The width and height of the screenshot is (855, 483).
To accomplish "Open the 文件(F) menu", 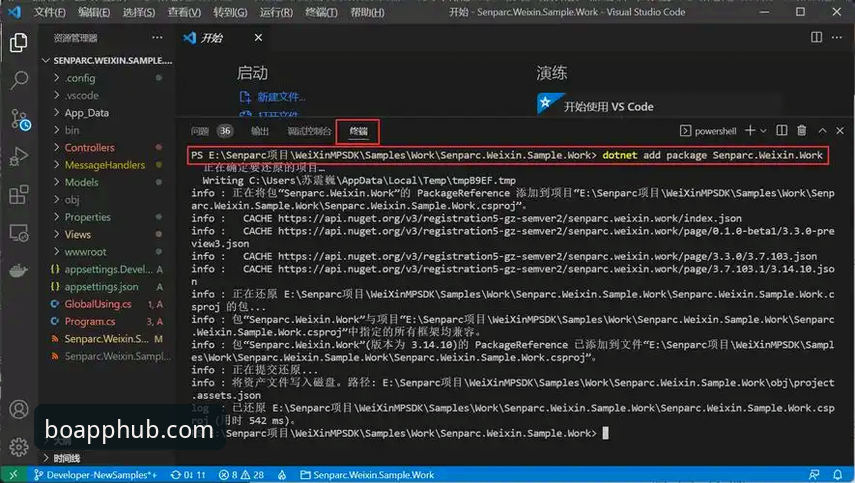I will (x=49, y=12).
